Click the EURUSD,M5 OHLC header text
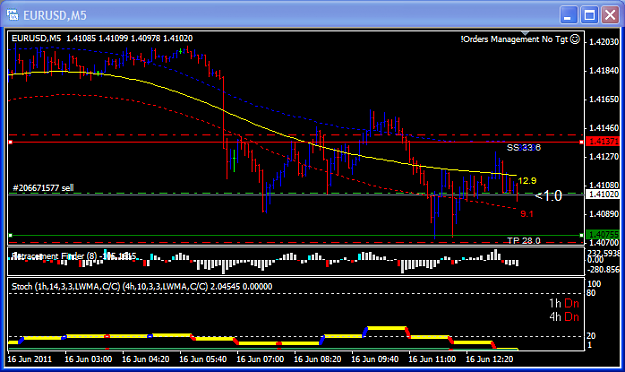This screenshot has height=372, width=625. click(102, 38)
